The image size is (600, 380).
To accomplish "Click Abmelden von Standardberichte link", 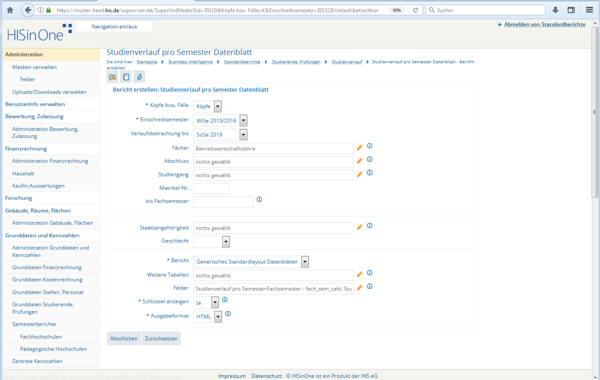I will tap(544, 24).
